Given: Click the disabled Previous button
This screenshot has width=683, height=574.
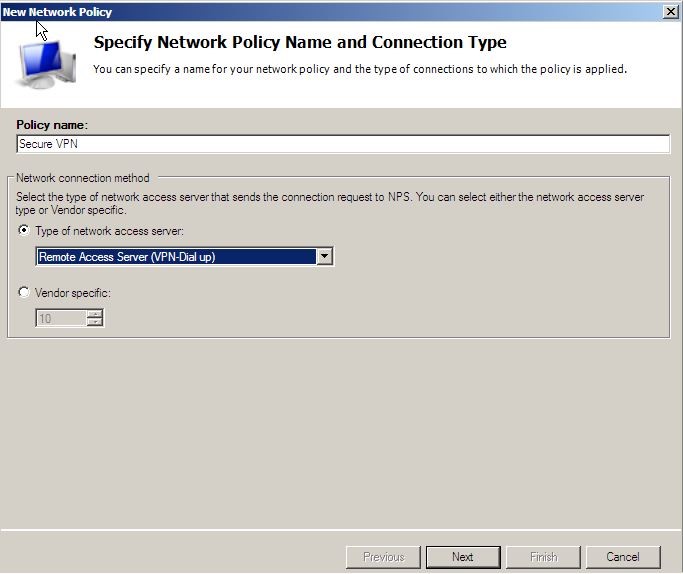Looking at the screenshot, I should click(383, 557).
